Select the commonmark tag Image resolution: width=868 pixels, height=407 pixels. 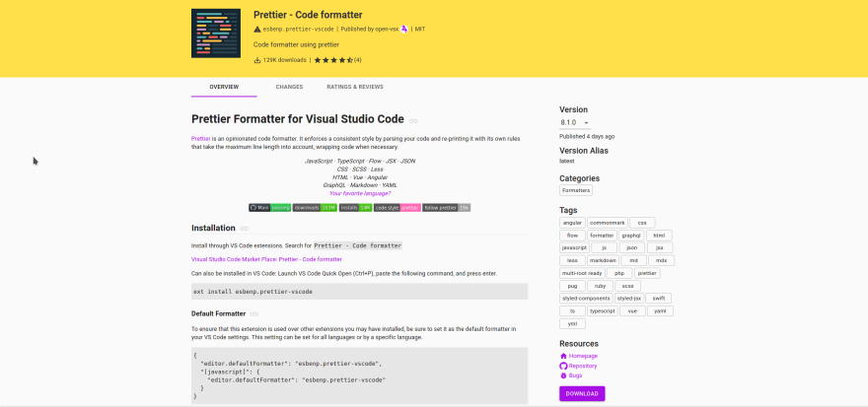pyautogui.click(x=608, y=223)
